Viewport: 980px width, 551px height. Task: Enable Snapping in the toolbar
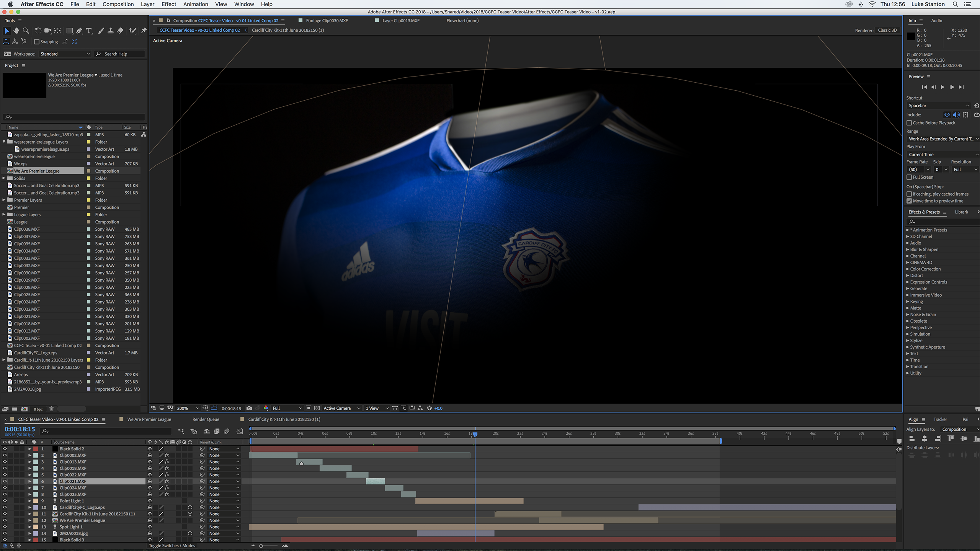pos(36,42)
